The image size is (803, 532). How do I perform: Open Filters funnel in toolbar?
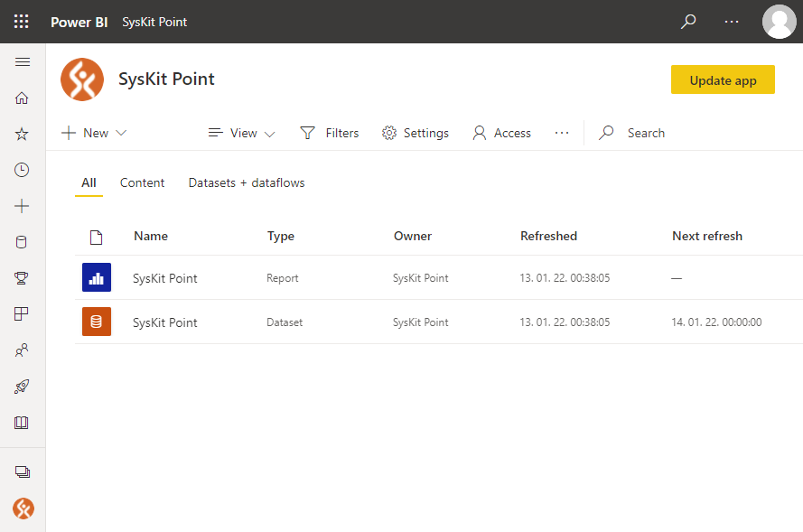coord(330,133)
